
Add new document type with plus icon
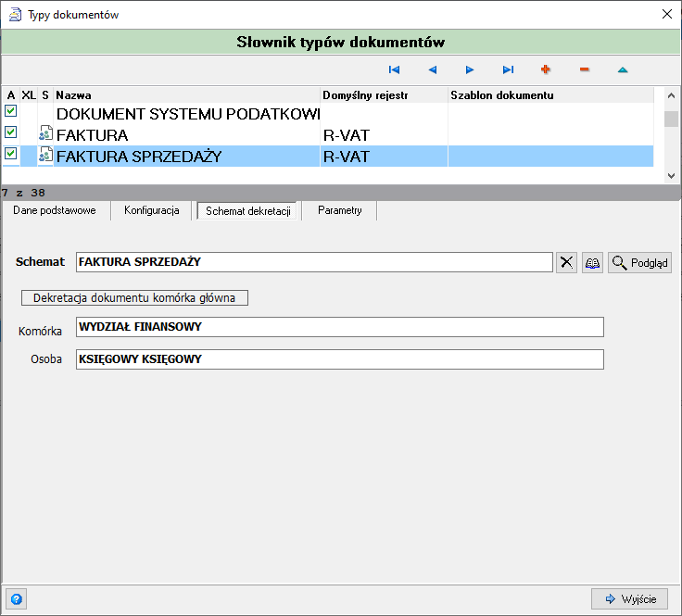click(x=546, y=69)
